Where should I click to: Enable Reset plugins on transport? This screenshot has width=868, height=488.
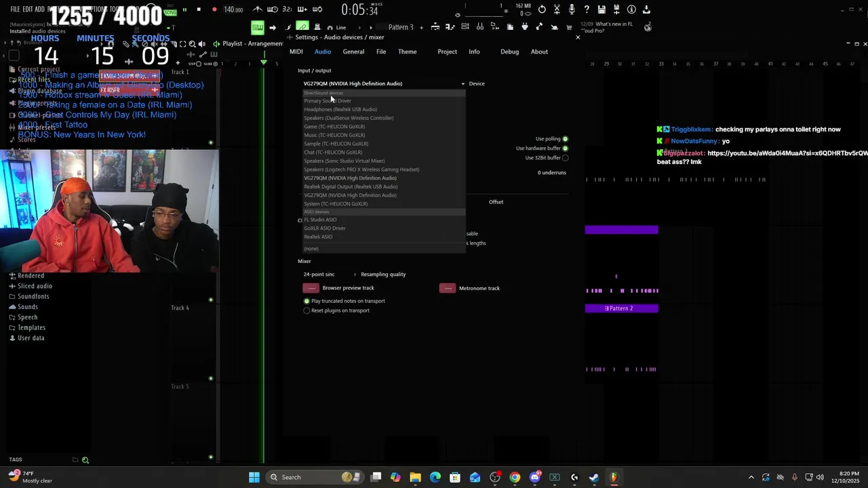pyautogui.click(x=307, y=310)
